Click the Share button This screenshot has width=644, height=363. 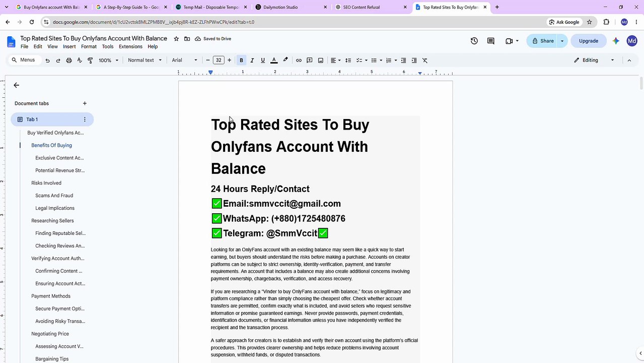point(542,41)
